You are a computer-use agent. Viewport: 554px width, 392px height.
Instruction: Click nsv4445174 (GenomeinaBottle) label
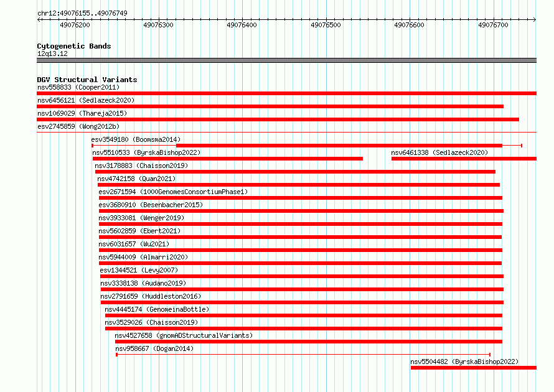pos(157,309)
